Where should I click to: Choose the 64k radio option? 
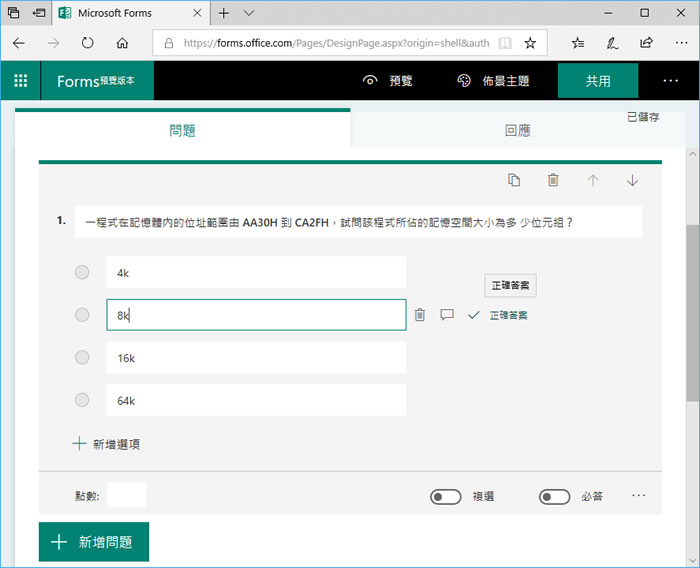pos(82,400)
